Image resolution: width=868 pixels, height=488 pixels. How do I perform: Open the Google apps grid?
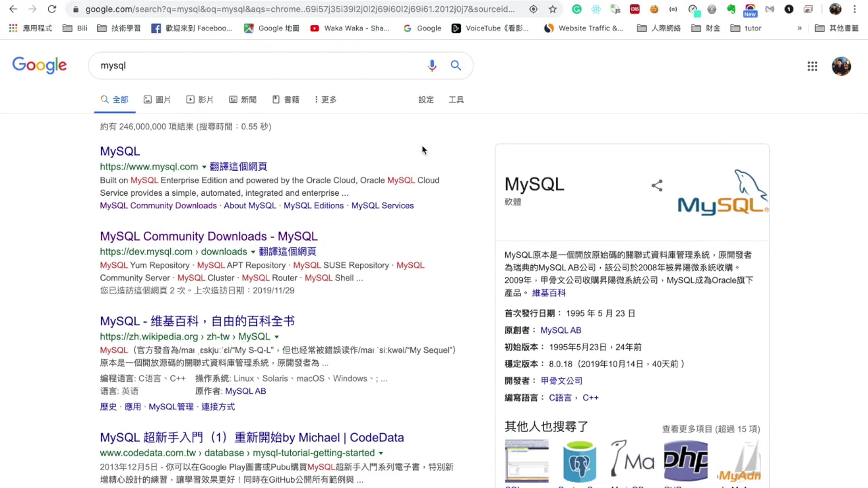point(812,66)
